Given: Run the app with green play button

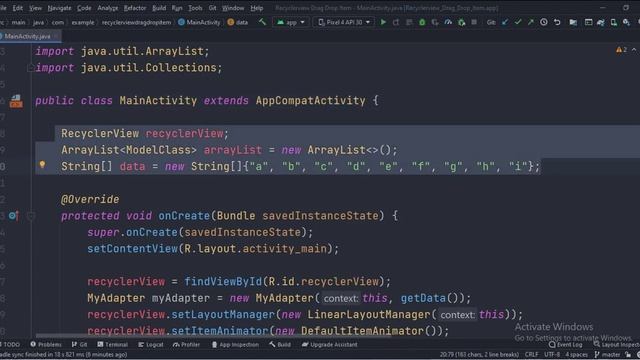Looking at the screenshot, I should coord(383,22).
